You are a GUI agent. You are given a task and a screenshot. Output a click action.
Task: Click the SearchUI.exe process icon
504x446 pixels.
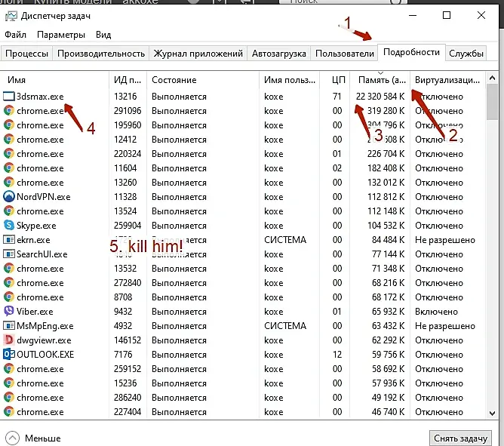click(9, 254)
